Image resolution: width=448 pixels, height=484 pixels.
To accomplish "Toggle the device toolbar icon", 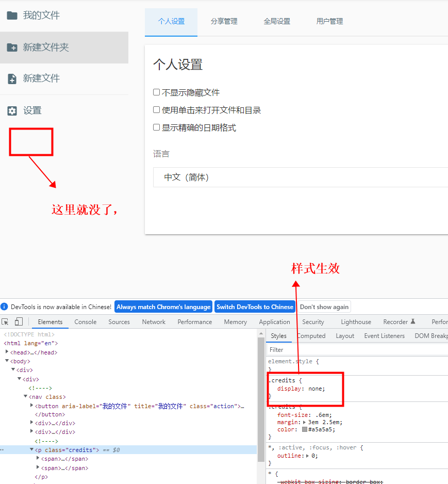I will (19, 321).
